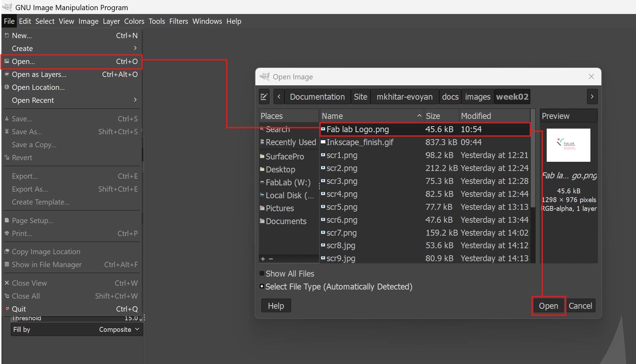This screenshot has width=636, height=364.
Task: Go to docs path segment
Action: [450, 97]
